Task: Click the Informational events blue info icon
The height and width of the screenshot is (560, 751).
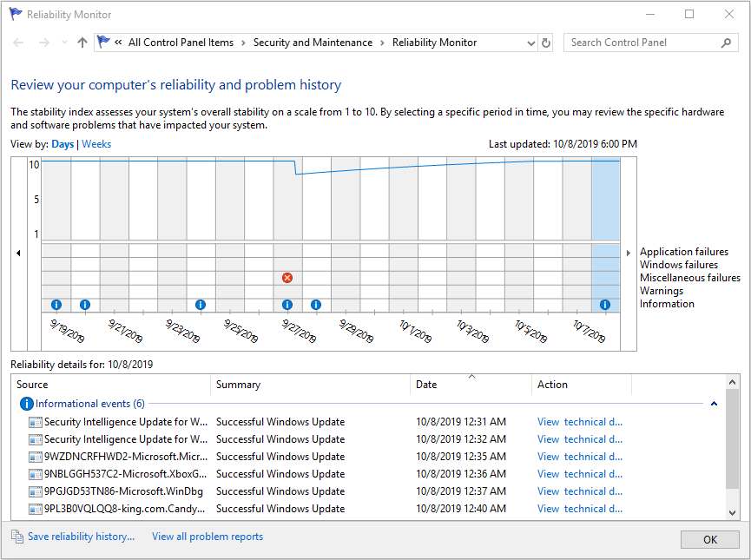Action: (x=26, y=404)
